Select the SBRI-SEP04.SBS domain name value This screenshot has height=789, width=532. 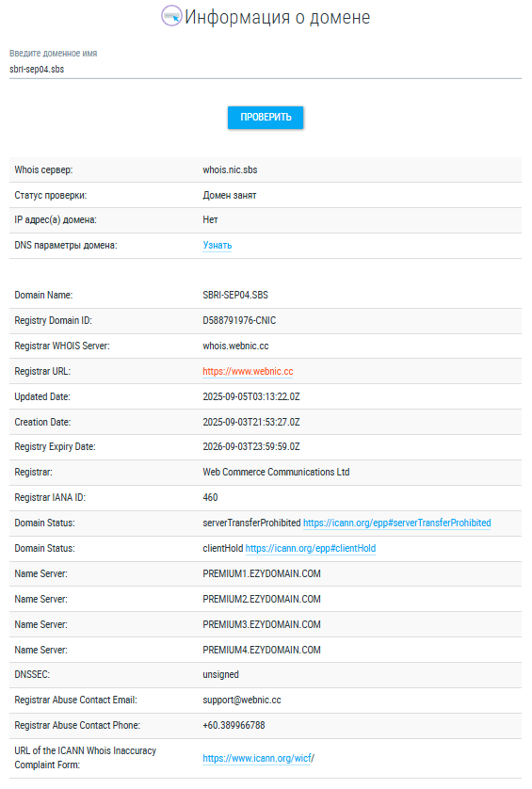click(x=235, y=295)
